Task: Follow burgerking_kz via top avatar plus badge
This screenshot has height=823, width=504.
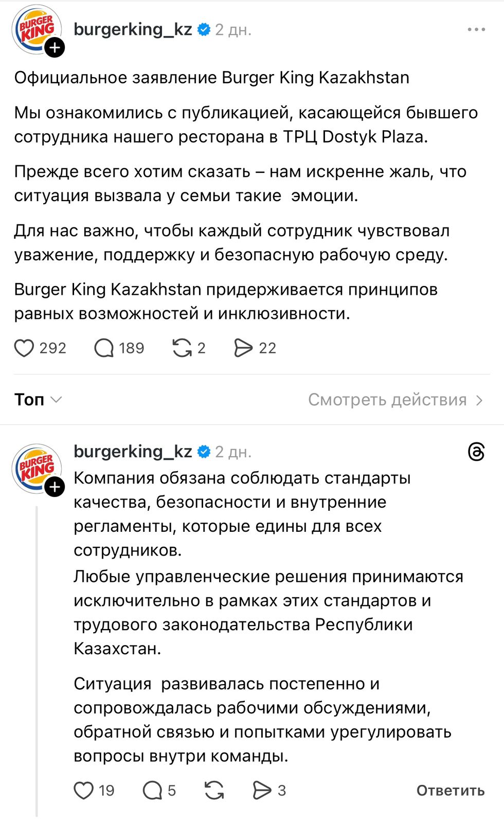Action: [55, 48]
